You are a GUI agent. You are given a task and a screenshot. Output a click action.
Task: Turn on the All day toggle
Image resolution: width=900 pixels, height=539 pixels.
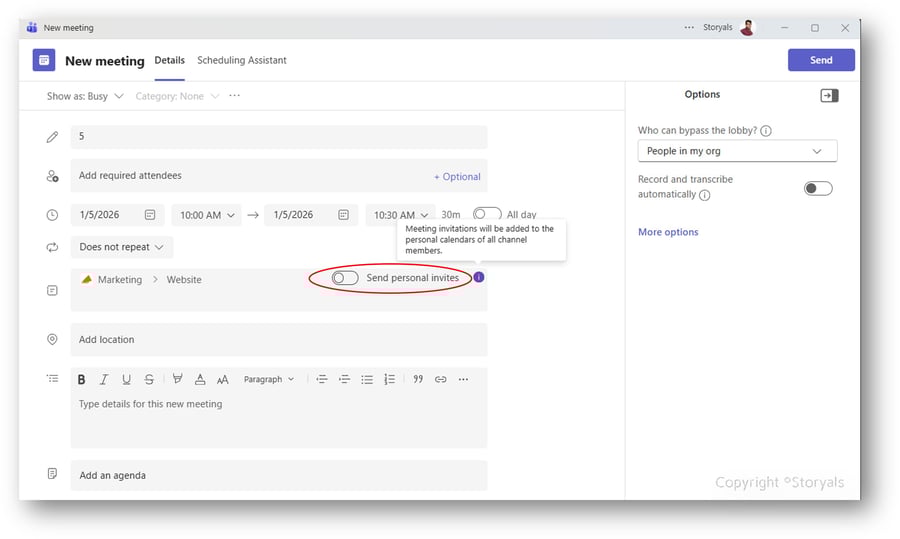tap(487, 214)
